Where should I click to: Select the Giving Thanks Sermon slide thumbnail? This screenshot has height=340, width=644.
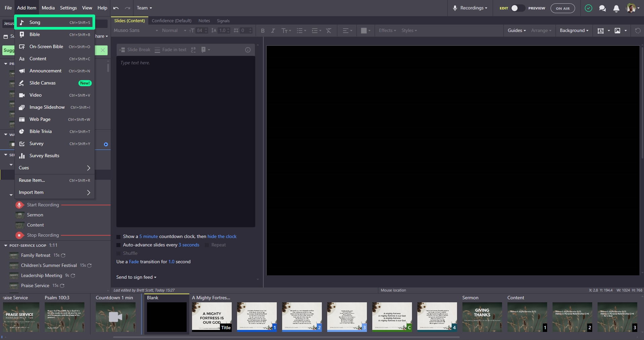click(482, 317)
